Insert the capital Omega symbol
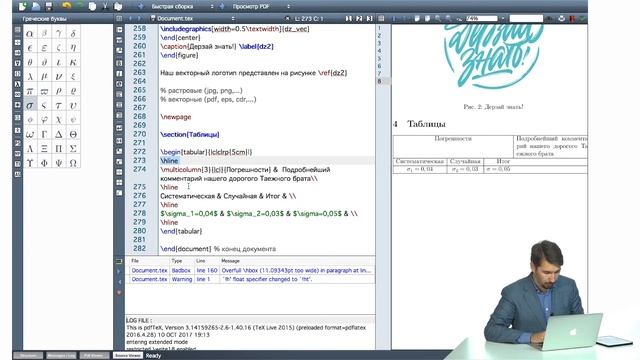 73,162
